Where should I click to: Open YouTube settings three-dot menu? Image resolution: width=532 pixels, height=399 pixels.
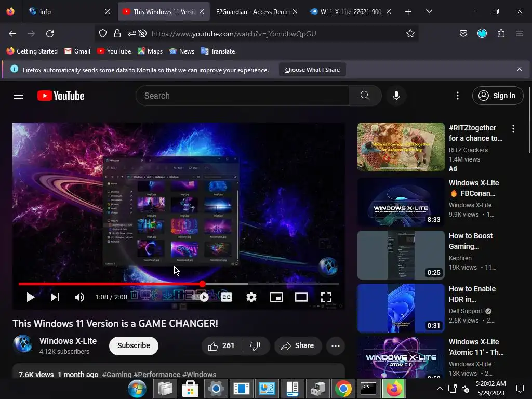point(457,96)
